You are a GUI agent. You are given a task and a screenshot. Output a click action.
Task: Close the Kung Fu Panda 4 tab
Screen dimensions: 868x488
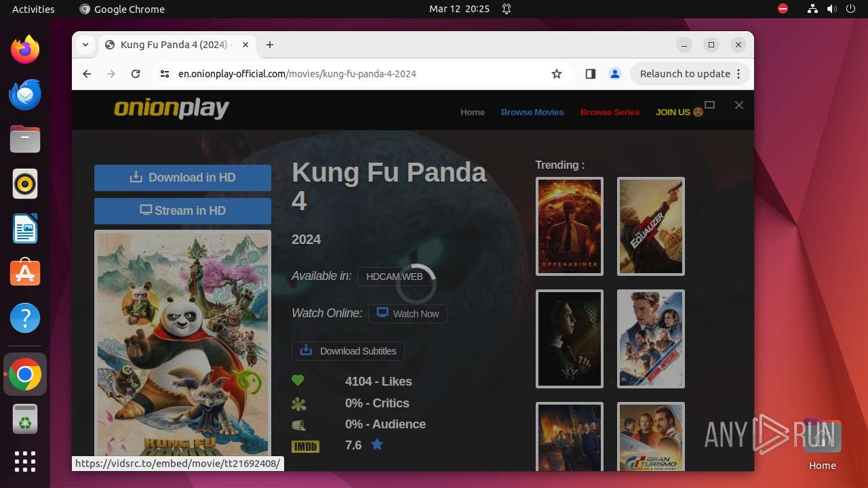click(x=245, y=45)
